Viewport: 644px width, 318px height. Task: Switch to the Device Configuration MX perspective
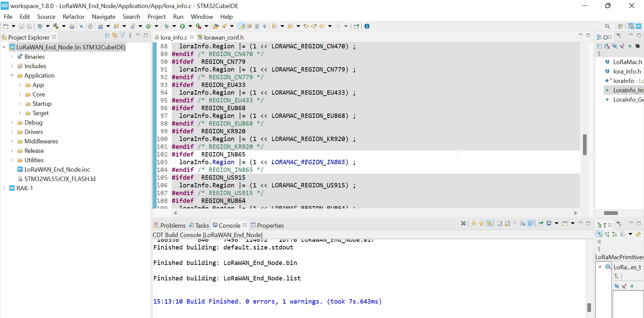point(639,26)
